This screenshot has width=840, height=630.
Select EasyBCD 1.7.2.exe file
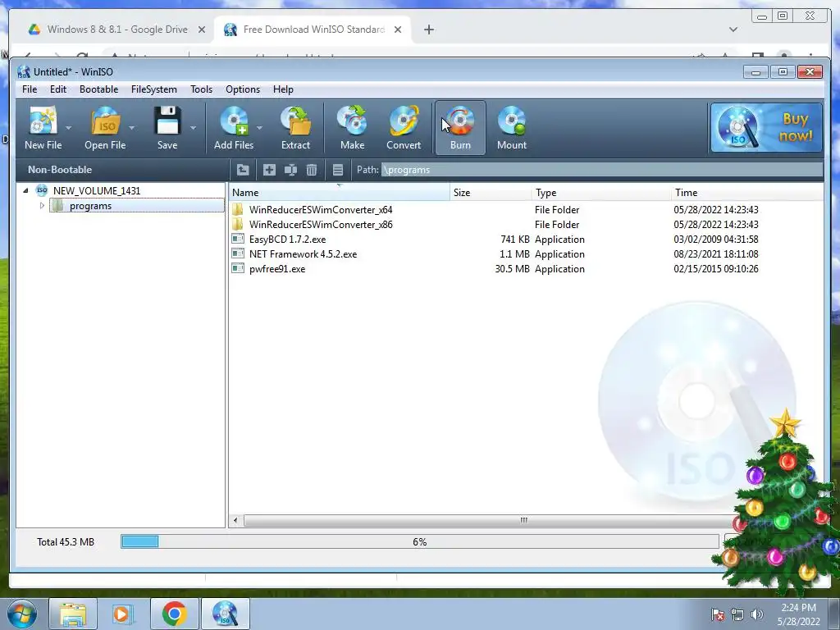click(x=287, y=240)
